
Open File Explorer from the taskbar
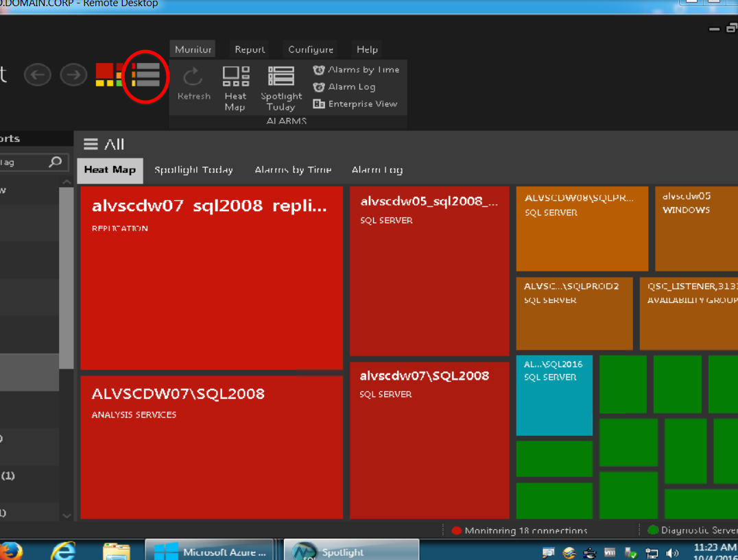pos(116,552)
